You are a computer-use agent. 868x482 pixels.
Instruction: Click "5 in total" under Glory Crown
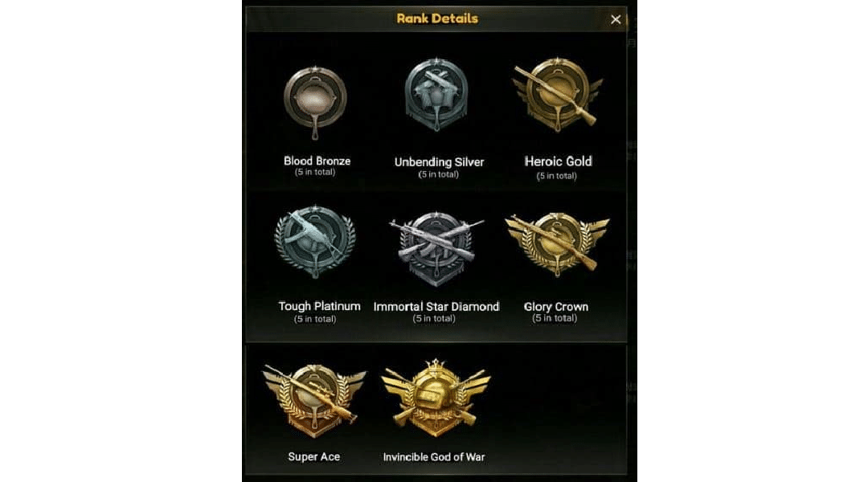pos(555,318)
